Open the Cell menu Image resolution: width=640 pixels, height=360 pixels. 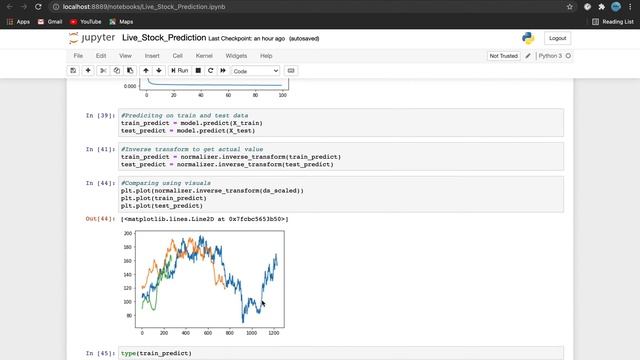point(178,56)
